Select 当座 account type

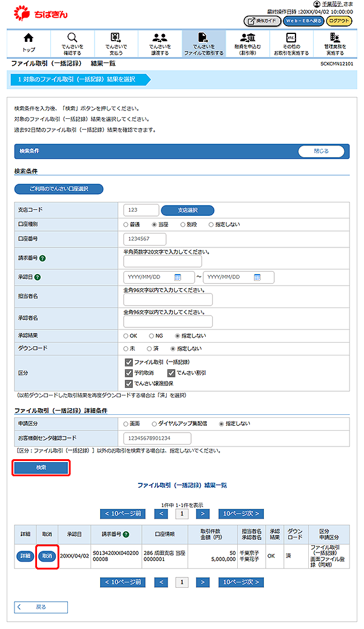154,224
